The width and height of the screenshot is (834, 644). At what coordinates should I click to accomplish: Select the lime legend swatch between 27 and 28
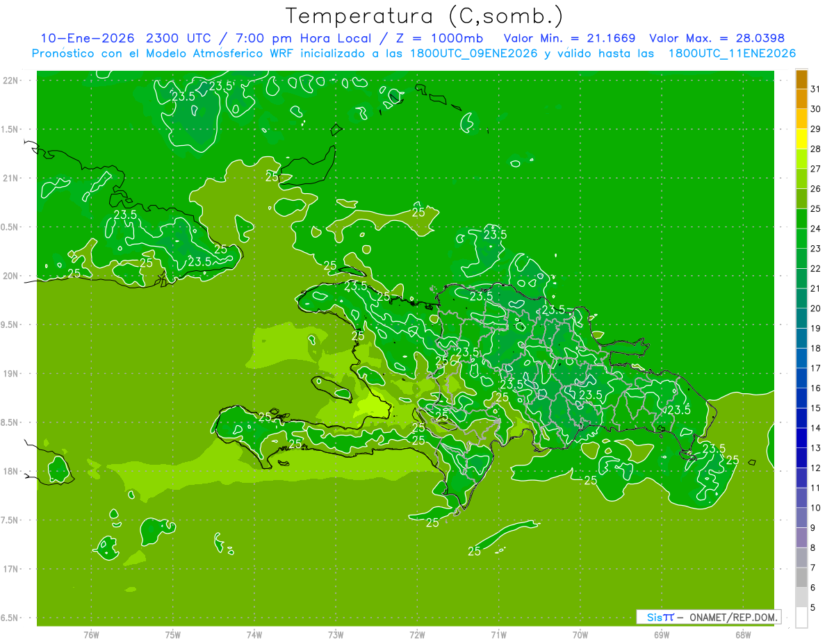801,158
